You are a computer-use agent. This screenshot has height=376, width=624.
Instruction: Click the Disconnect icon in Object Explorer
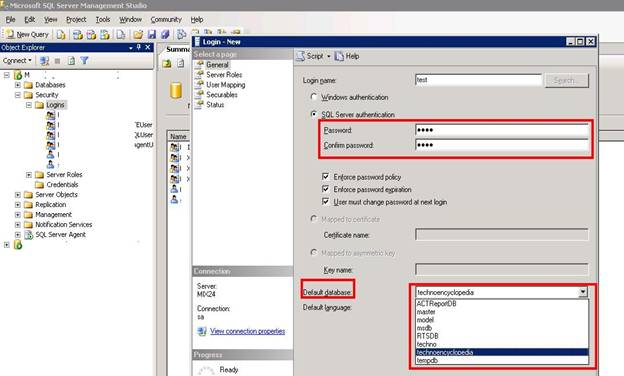pyautogui.click(x=45, y=60)
